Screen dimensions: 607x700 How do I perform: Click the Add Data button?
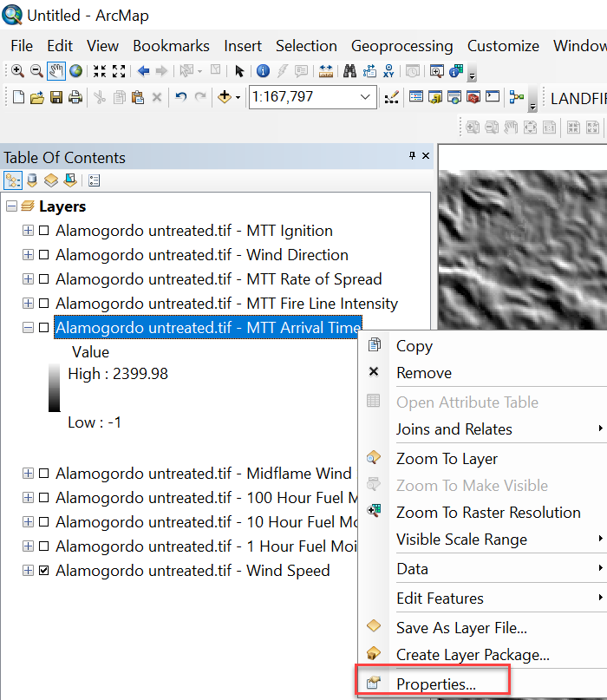(x=224, y=97)
